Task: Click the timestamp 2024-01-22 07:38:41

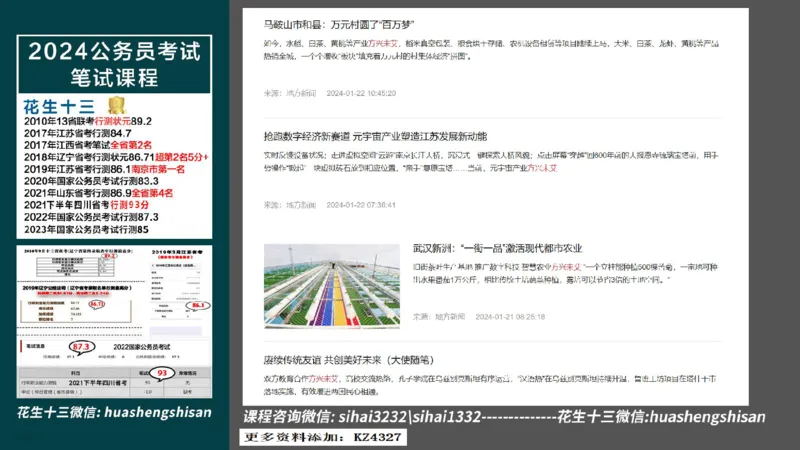Action: [361, 205]
